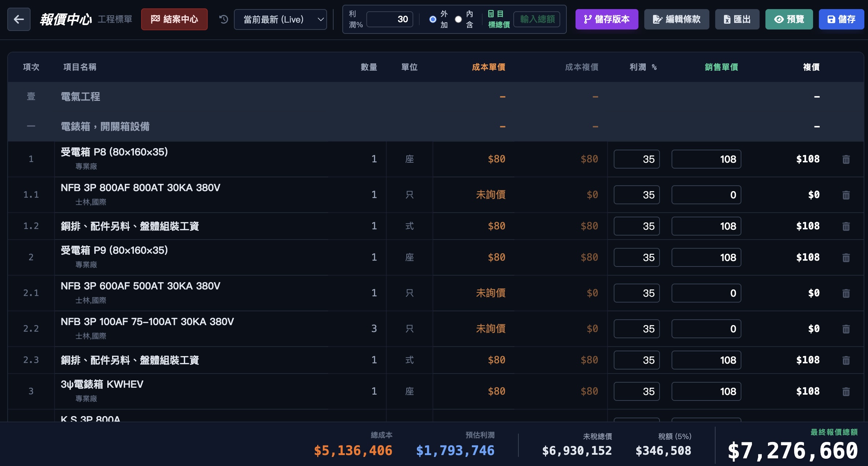Click the 儲存版本 button
This screenshot has width=868, height=466.
pyautogui.click(x=606, y=19)
